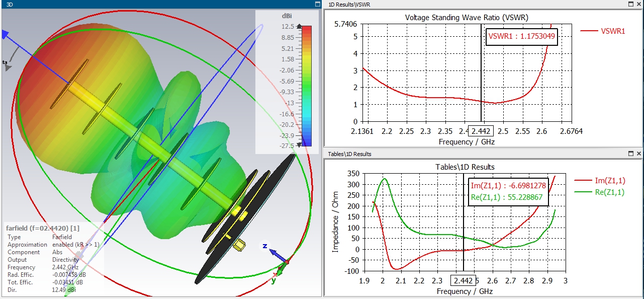Click the color scale lower limit arrow at -27.5
644x299 pixels.
300,145
